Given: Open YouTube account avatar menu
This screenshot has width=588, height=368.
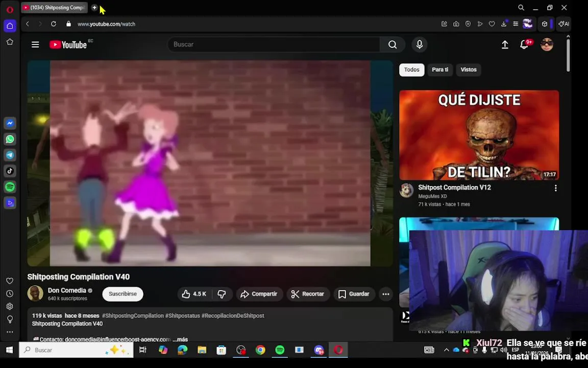Looking at the screenshot, I should pyautogui.click(x=547, y=44).
